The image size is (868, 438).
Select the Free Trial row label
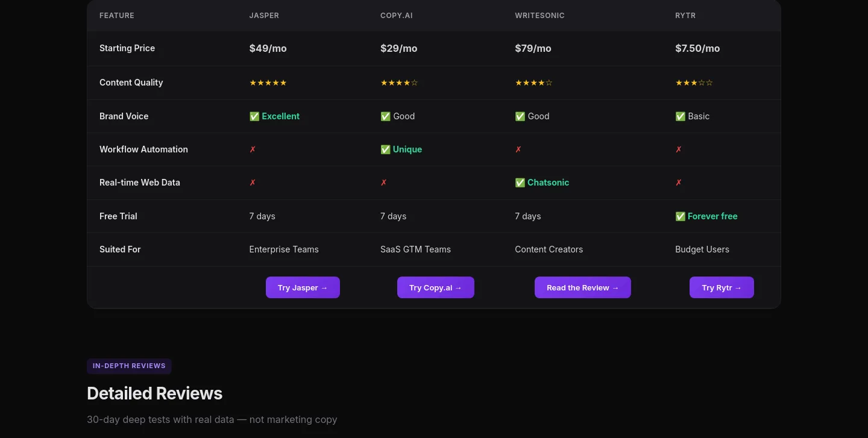tap(118, 216)
